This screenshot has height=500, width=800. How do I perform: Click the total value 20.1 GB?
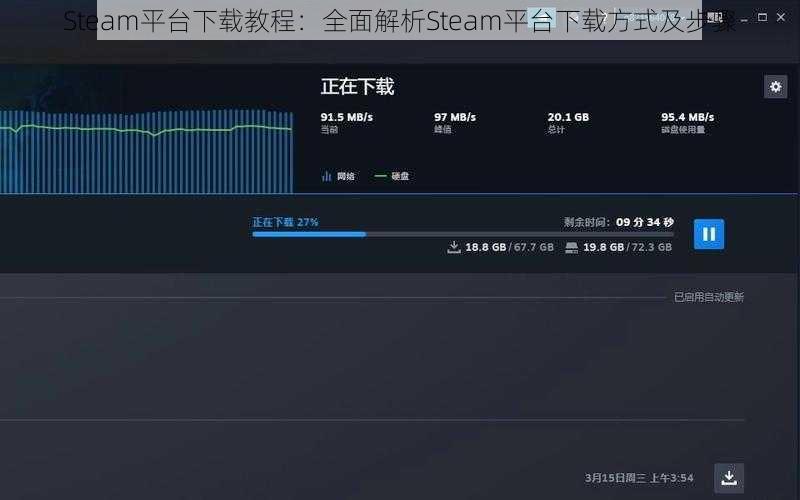568,117
